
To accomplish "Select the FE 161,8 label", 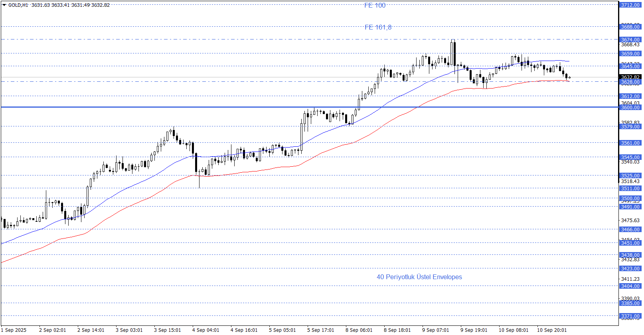I will coord(378,27).
